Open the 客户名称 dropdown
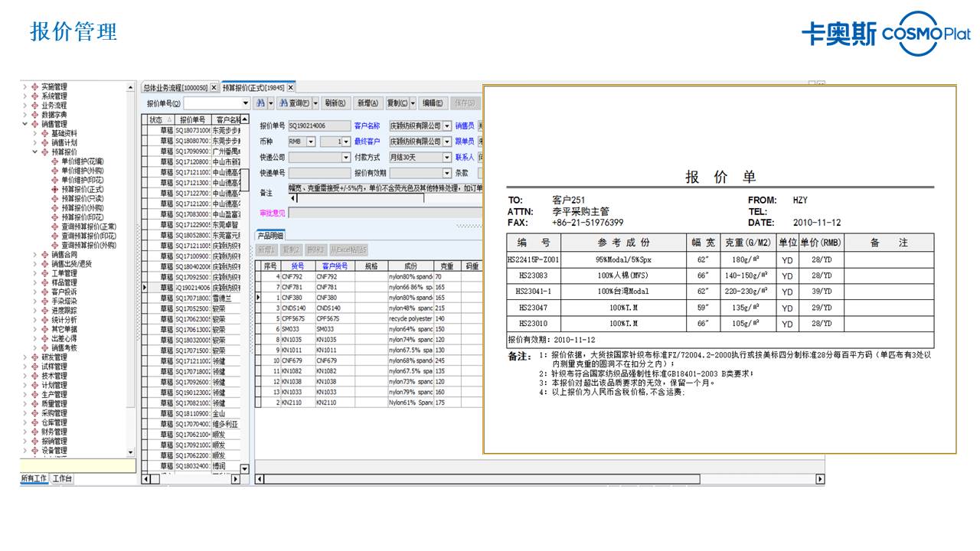Screen dimensions: 980x551 pos(447,126)
